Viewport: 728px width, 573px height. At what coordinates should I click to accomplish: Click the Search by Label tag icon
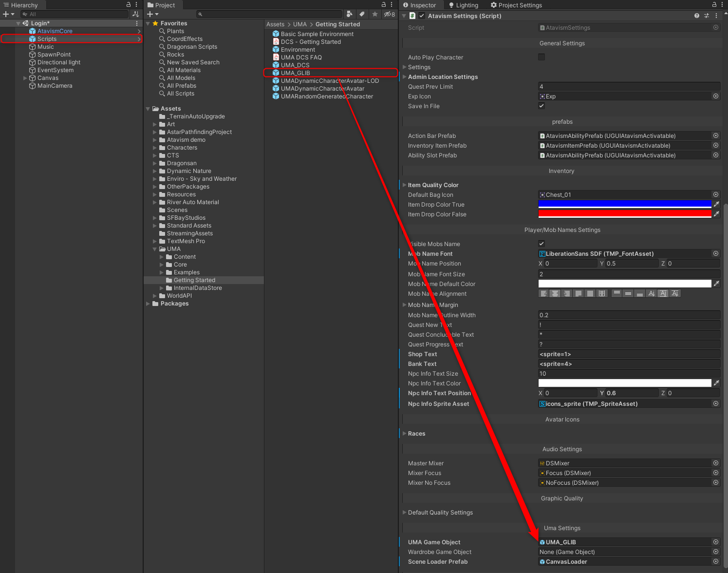(x=362, y=14)
